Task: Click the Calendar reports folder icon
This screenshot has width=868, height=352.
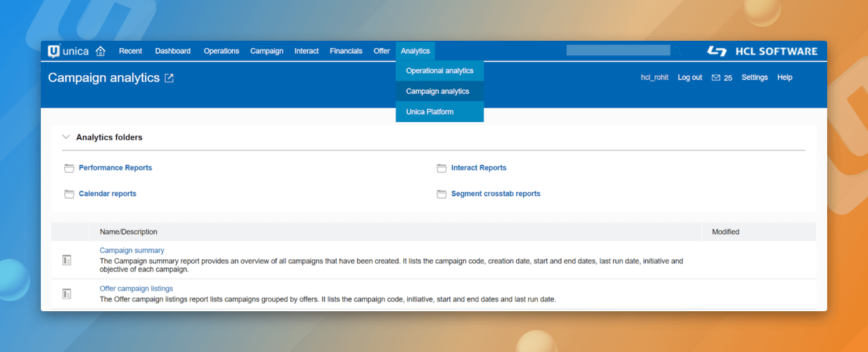Action: (69, 194)
